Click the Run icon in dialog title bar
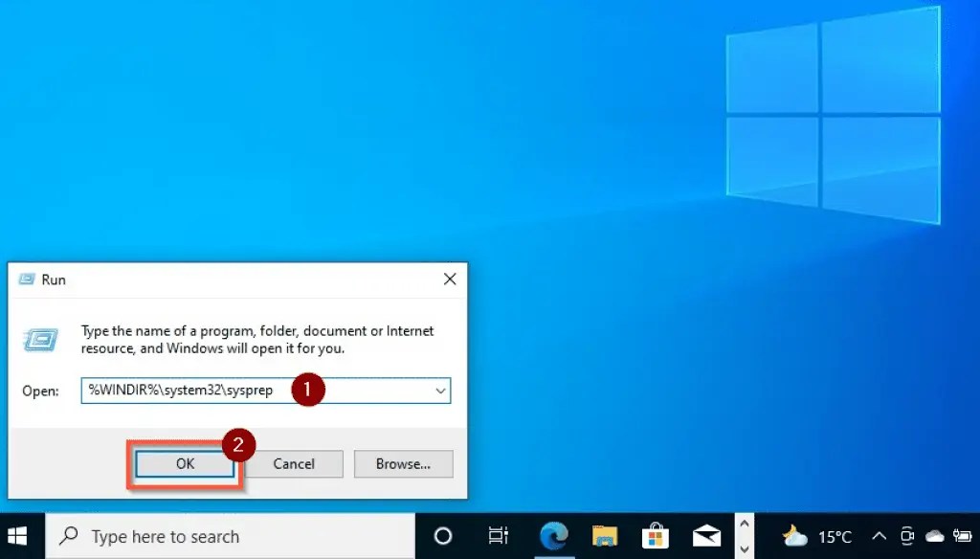Image resolution: width=980 pixels, height=559 pixels. pyautogui.click(x=26, y=279)
